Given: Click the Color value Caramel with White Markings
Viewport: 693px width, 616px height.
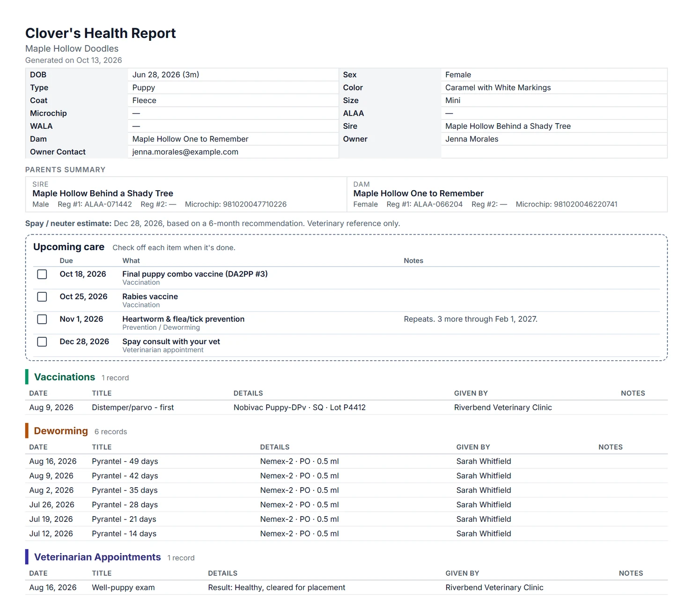Looking at the screenshot, I should pyautogui.click(x=498, y=88).
